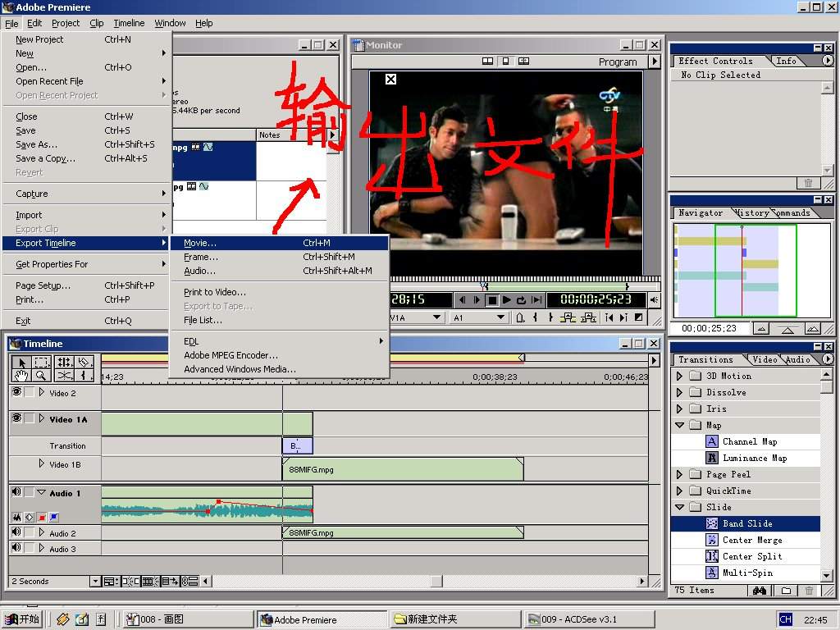
Task: Toggle Edge View icon at Timeline bottom
Action: pos(150,582)
